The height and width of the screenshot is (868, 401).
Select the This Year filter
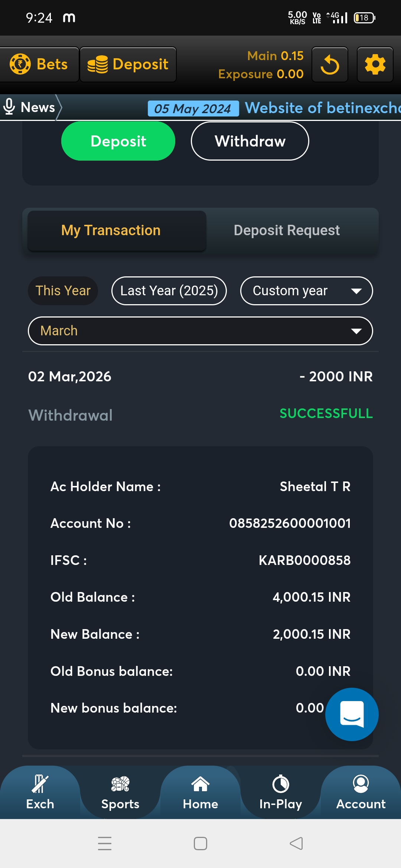[63, 291]
